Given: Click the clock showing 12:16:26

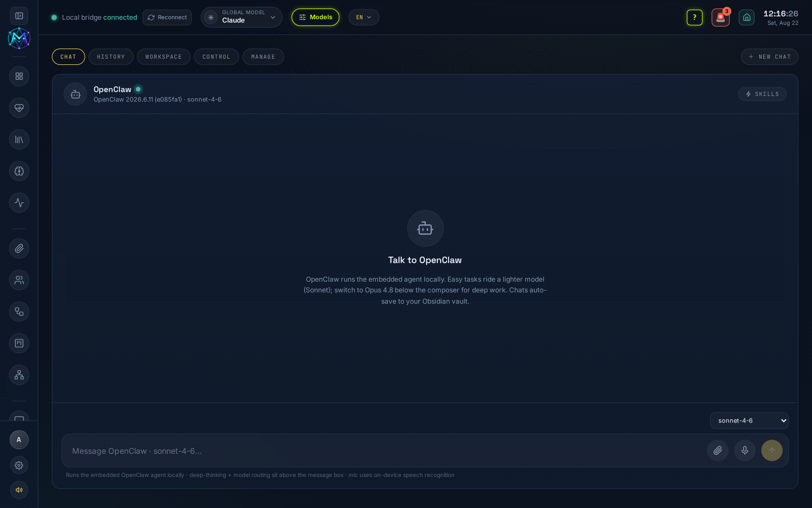Looking at the screenshot, I should tap(781, 14).
